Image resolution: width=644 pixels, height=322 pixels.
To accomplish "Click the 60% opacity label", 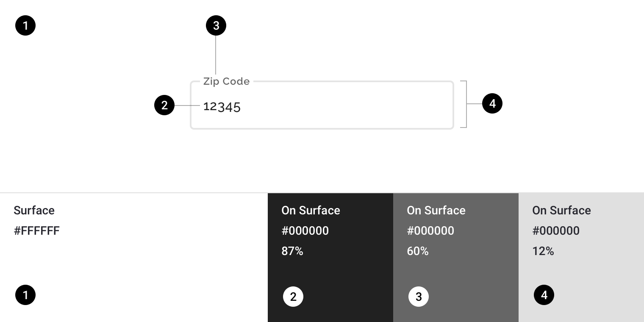I will point(418,251).
